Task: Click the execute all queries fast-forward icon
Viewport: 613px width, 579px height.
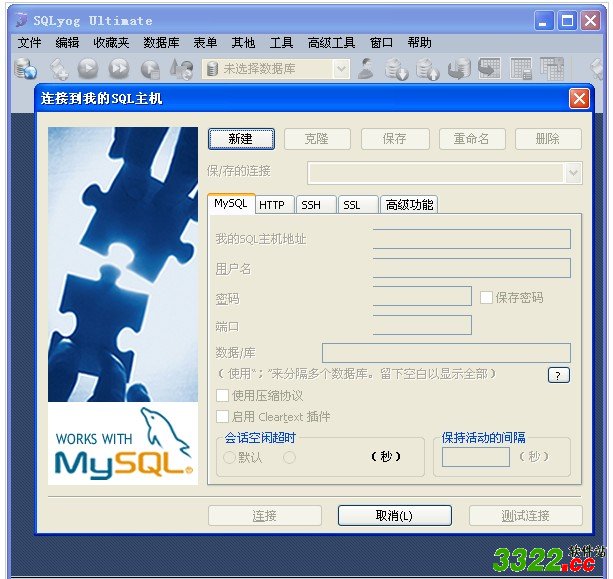Action: click(x=119, y=69)
